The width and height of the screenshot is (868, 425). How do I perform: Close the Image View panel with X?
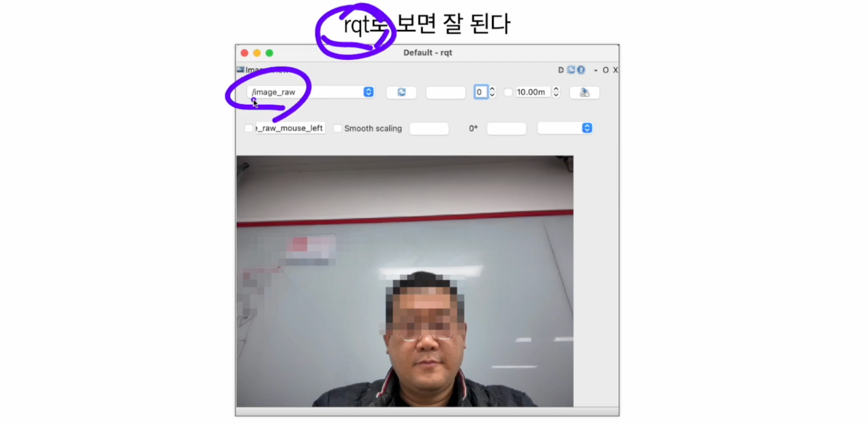coord(615,70)
